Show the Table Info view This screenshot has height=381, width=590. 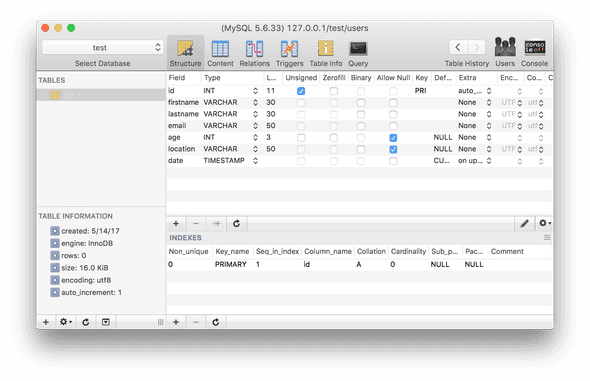pyautogui.click(x=325, y=53)
